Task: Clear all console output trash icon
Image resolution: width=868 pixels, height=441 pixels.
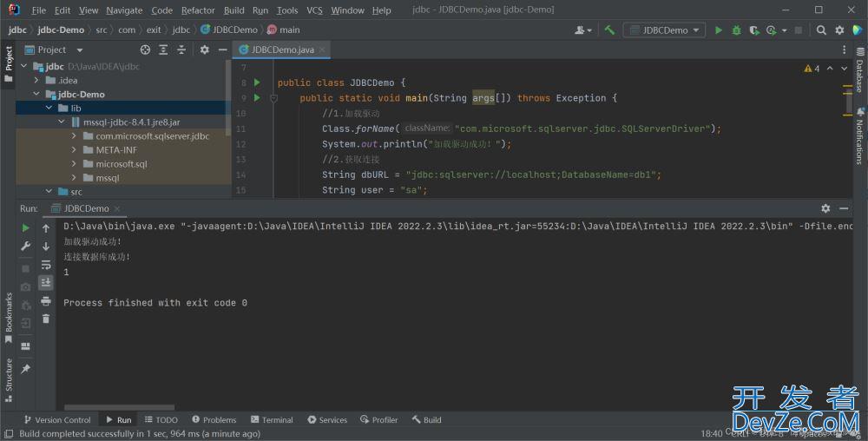Action: pos(46,319)
